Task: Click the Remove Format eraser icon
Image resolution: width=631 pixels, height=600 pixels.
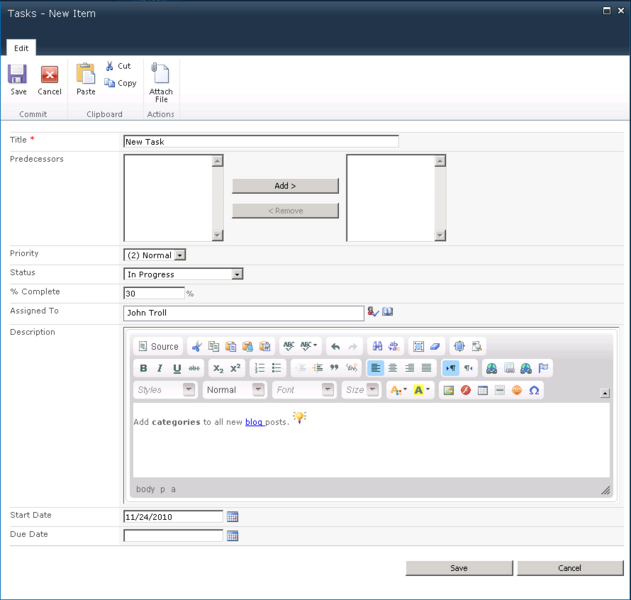Action: pos(435,346)
